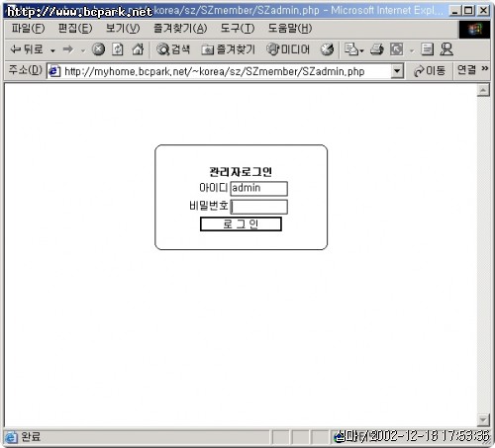The image size is (495, 448).
Task: Click the page icon in address bar
Action: click(x=54, y=71)
